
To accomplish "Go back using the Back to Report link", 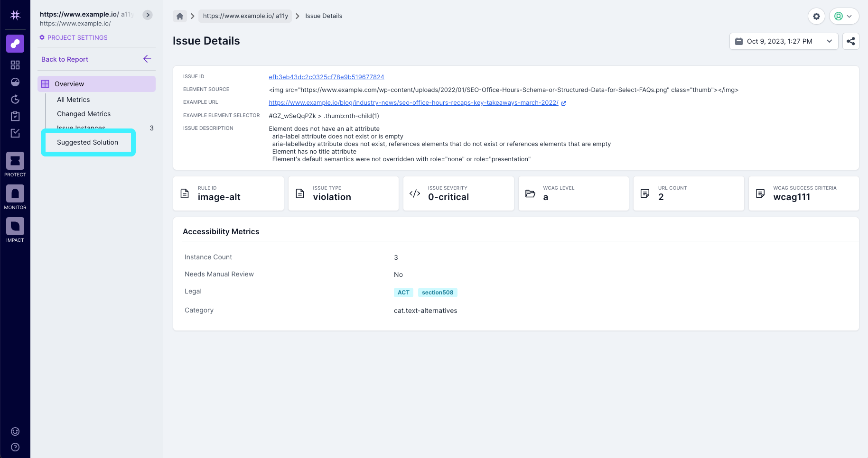I will pyautogui.click(x=65, y=59).
